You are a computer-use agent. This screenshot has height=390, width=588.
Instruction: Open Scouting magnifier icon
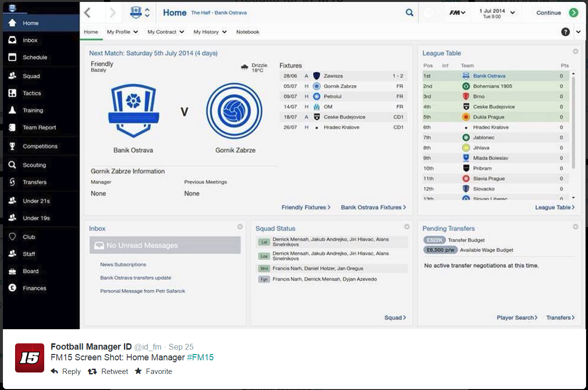pos(13,165)
